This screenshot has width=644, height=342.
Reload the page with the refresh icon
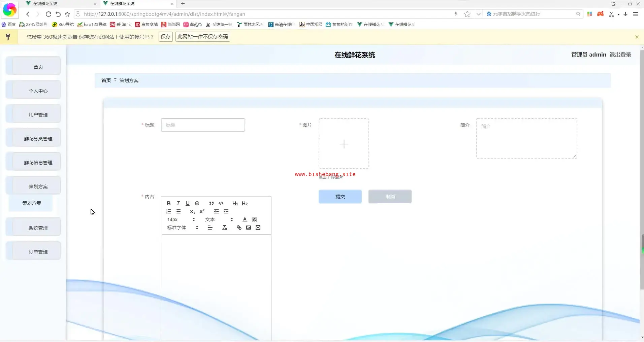[x=48, y=14]
